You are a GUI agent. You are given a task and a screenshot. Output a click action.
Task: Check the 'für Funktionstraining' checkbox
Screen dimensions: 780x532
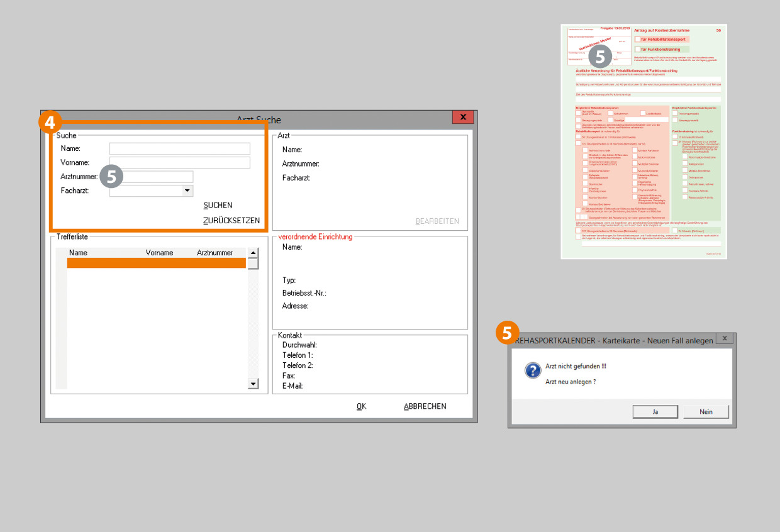coord(637,49)
